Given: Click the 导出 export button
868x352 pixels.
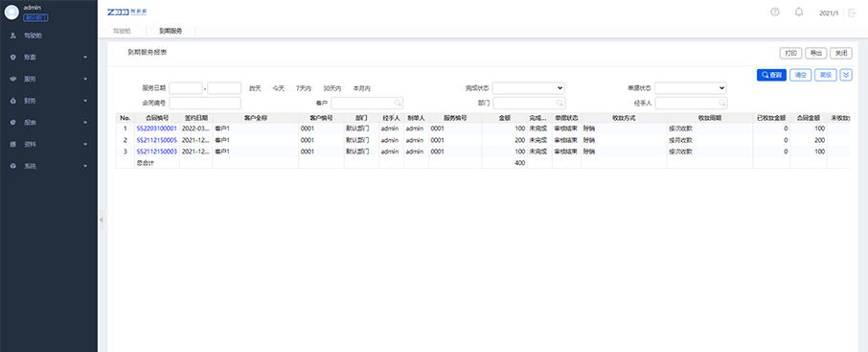Looking at the screenshot, I should click(816, 53).
